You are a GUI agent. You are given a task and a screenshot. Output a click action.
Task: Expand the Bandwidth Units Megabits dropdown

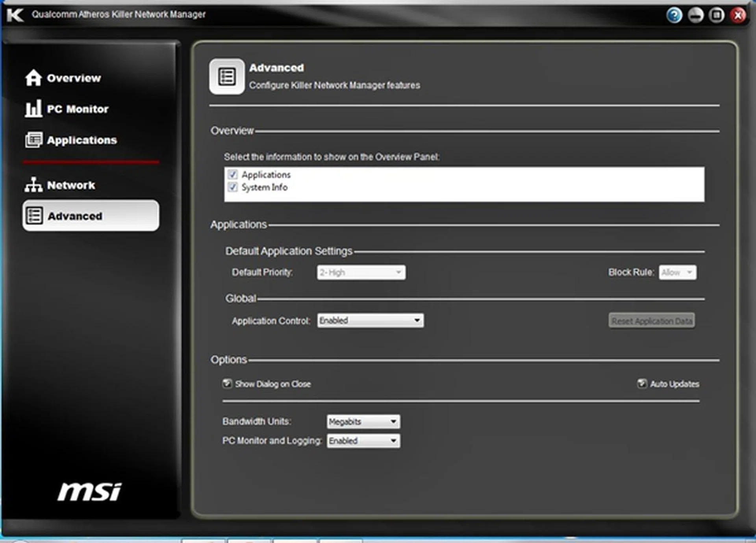pos(363,421)
